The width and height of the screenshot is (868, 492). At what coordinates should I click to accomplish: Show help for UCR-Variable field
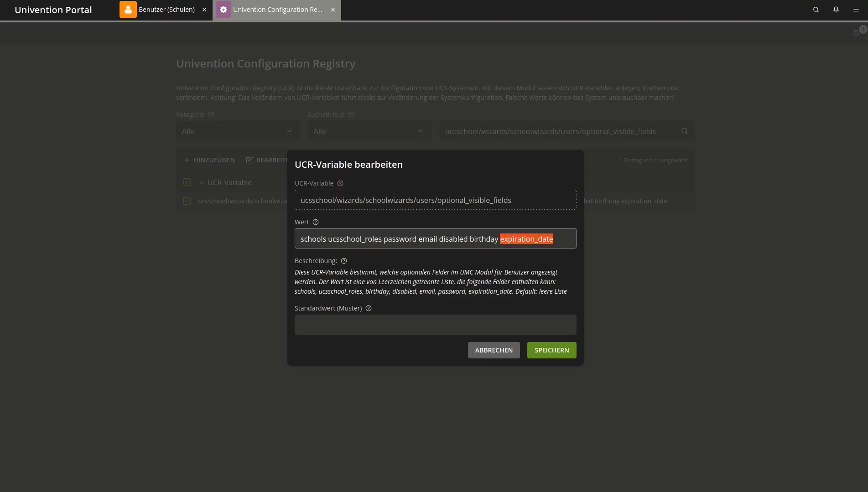coord(340,183)
